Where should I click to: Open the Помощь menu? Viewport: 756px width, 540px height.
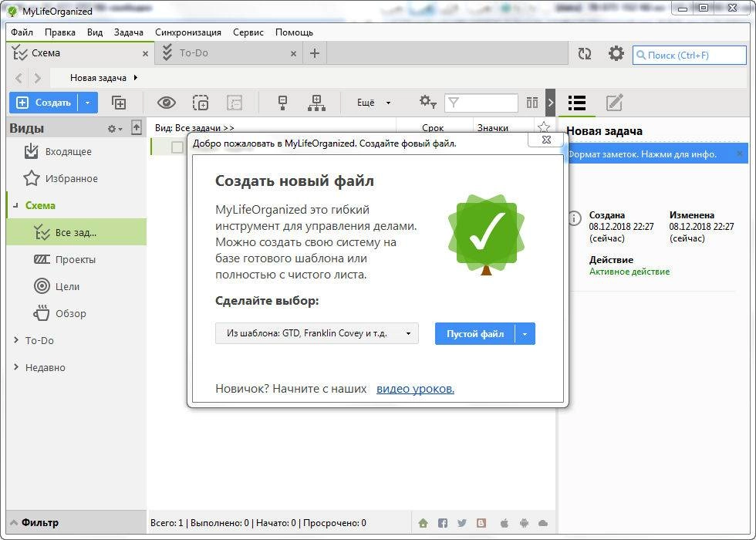coord(294,32)
